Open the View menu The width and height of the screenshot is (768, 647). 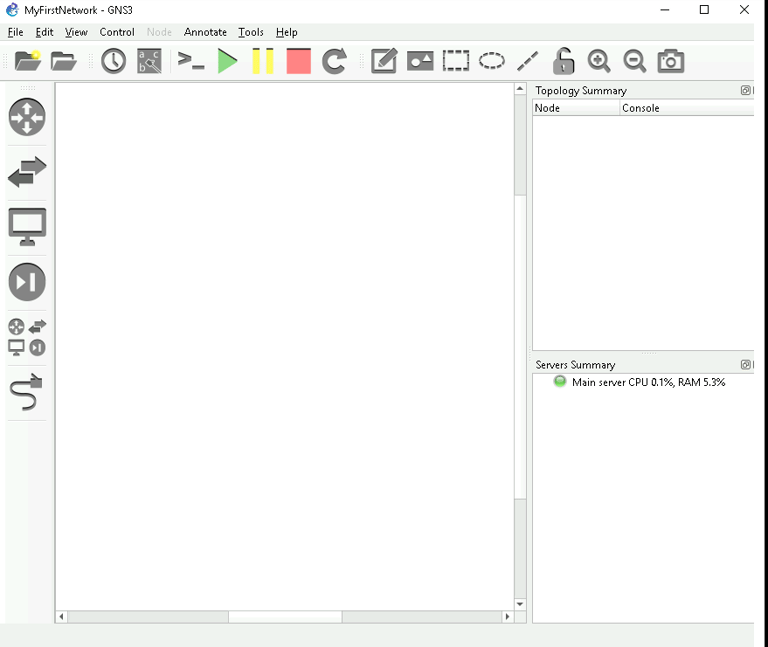[76, 32]
